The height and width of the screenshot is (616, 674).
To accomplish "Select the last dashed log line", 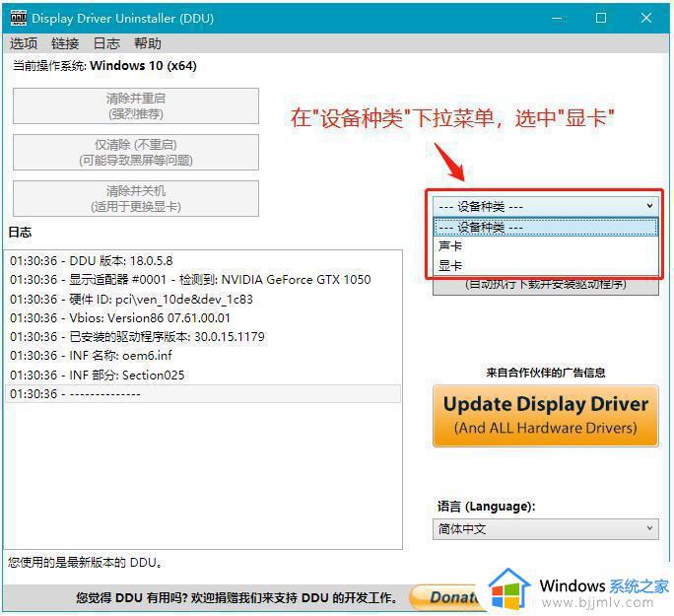I will coord(202,394).
